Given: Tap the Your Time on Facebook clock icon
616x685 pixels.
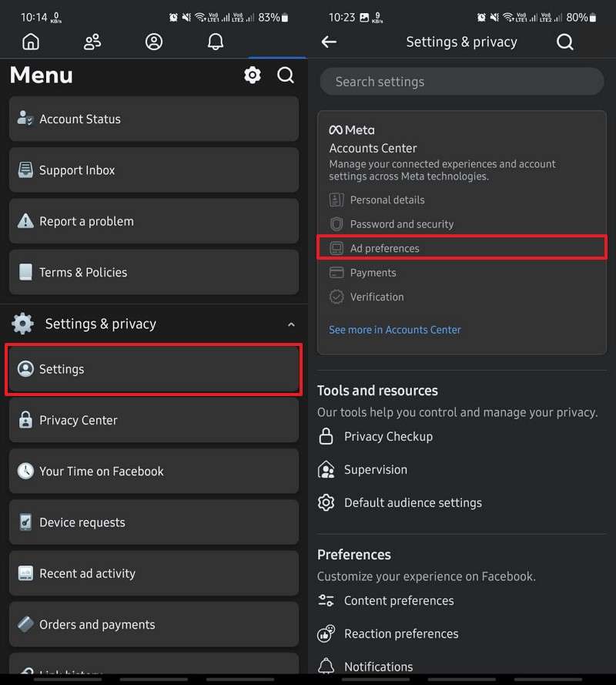Looking at the screenshot, I should (25, 471).
